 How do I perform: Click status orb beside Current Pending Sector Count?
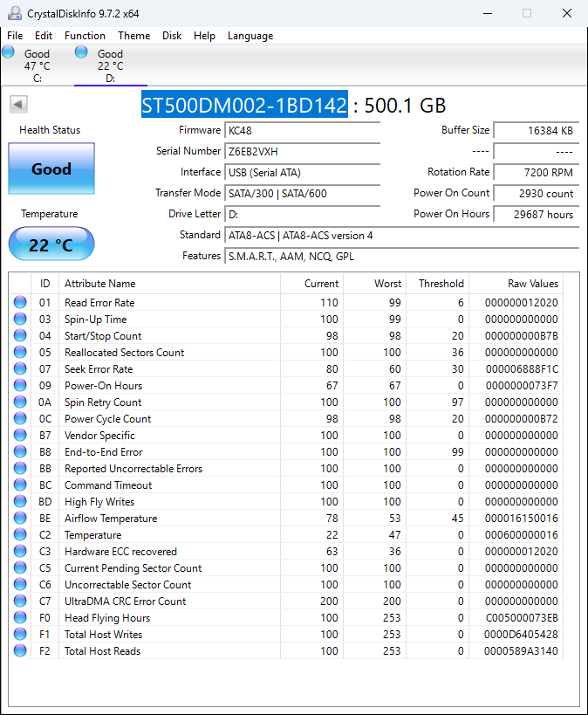click(20, 567)
